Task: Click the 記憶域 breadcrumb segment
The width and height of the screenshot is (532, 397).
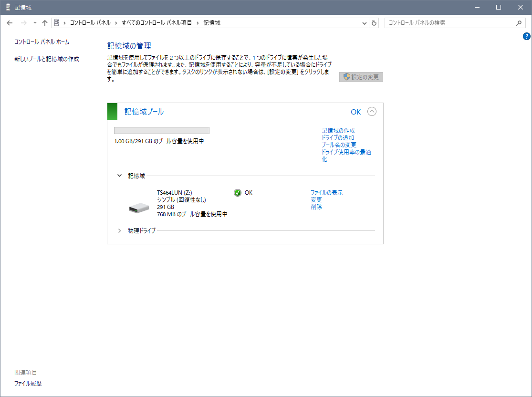Action: coord(212,23)
